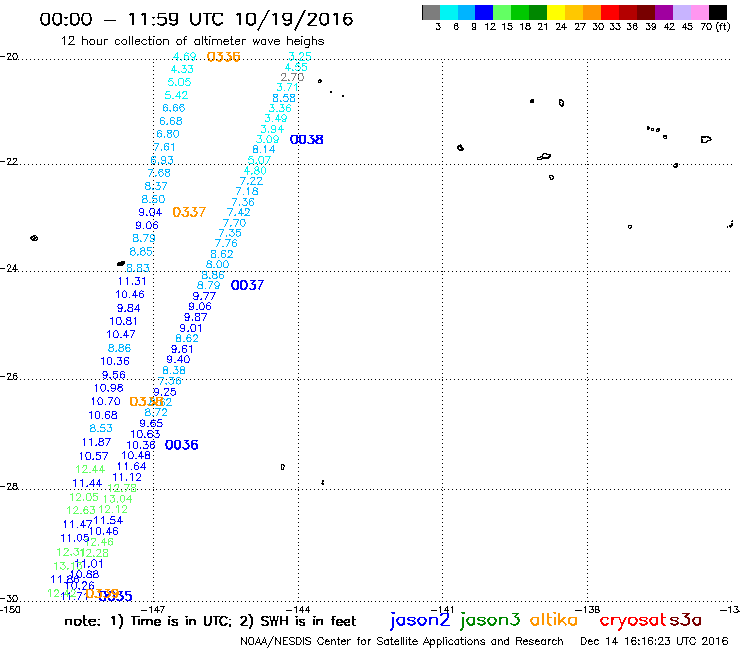Click the wave height value '7.61'
Viewport: 740px width, 650px height.
(164, 147)
